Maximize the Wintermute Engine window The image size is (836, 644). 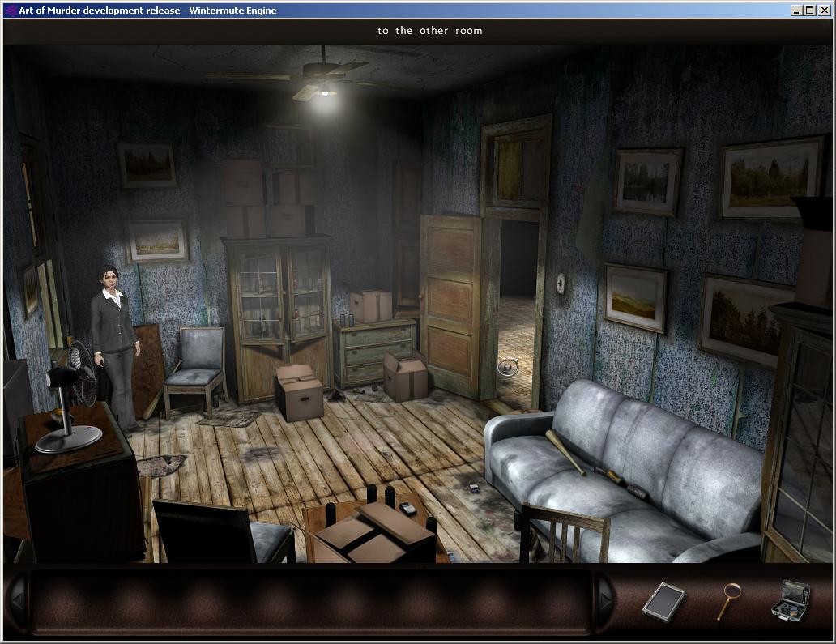809,11
